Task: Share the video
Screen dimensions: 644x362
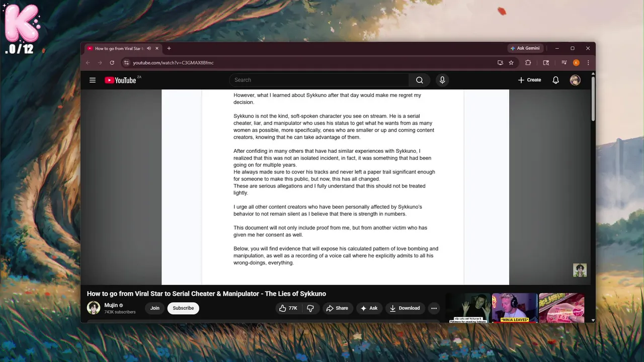Action: point(337,308)
